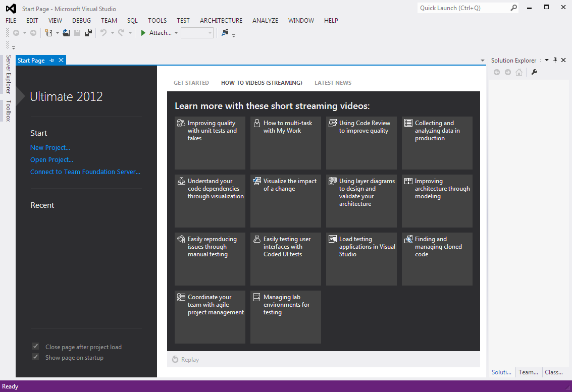Open video Easily testing user interfaces
The width and height of the screenshot is (572, 392).
tap(286, 259)
